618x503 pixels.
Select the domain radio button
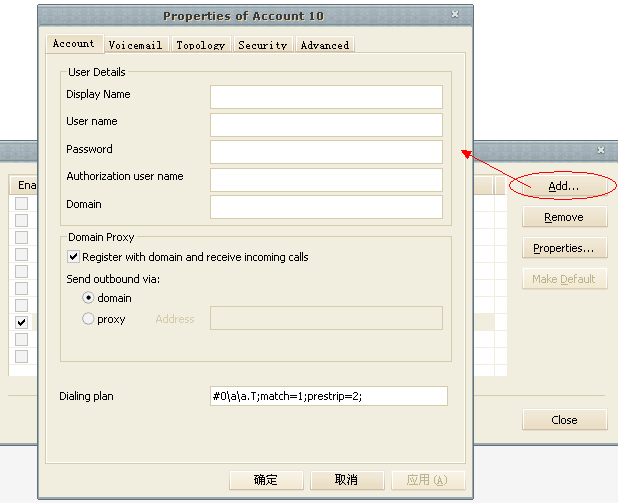[x=89, y=298]
